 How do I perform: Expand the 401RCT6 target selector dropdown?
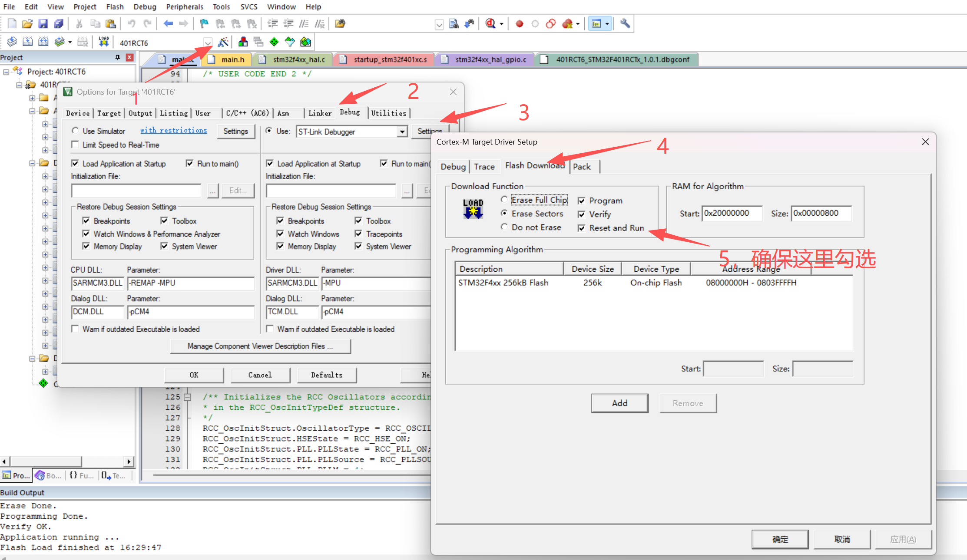[208, 43]
